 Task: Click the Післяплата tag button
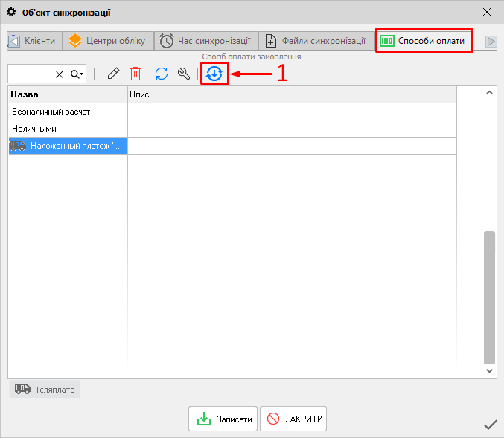point(45,389)
